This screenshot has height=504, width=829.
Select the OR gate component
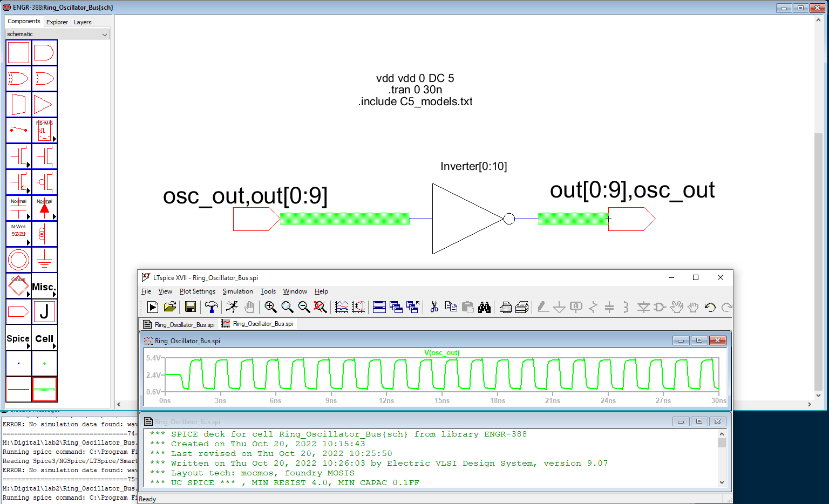click(x=44, y=79)
